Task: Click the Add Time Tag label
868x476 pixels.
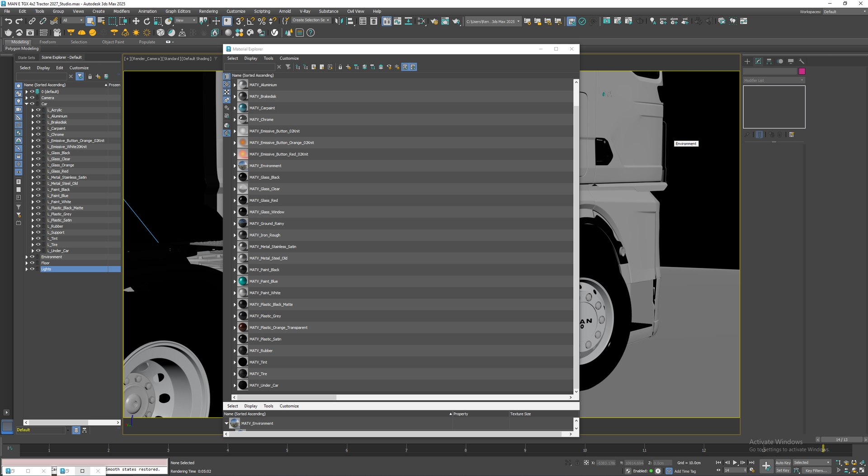Action: click(x=685, y=471)
